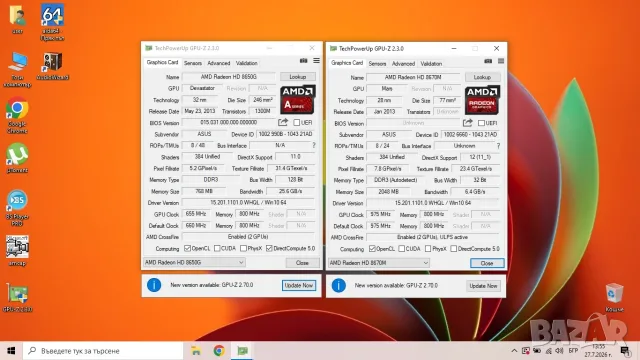
Task: Switch to Sensors tab in right window
Action: (x=377, y=64)
